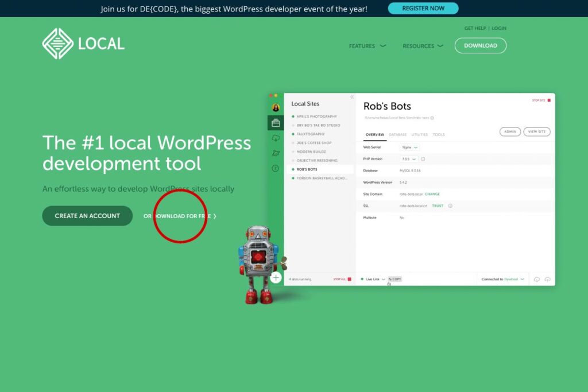Open the Web Server Nginx dropdown
The image size is (588, 392).
point(409,148)
